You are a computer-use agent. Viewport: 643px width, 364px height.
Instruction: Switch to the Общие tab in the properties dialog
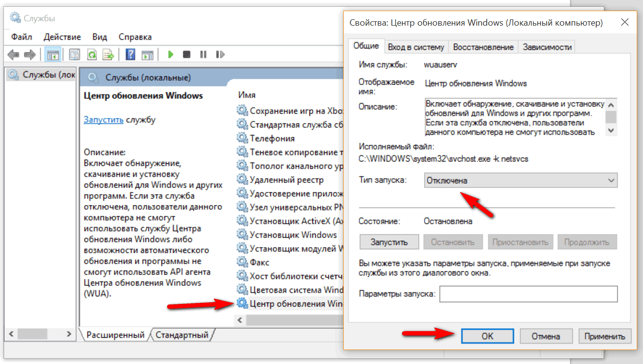pyautogui.click(x=366, y=46)
